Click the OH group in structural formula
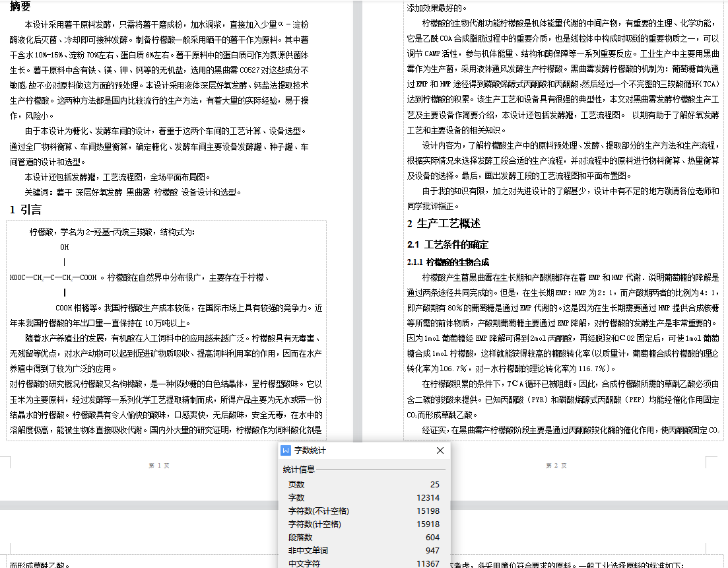Viewport: 728px width, 568px height. pos(64,247)
